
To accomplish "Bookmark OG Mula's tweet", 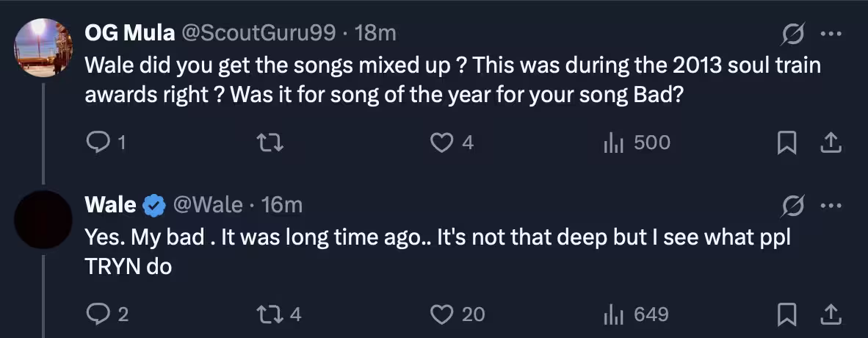I will [787, 143].
